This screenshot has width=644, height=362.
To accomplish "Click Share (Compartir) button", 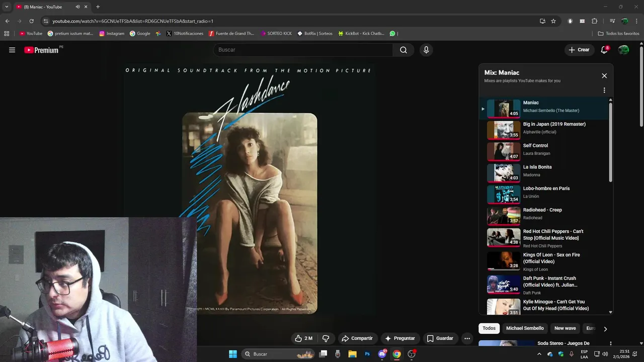I will coord(358,338).
